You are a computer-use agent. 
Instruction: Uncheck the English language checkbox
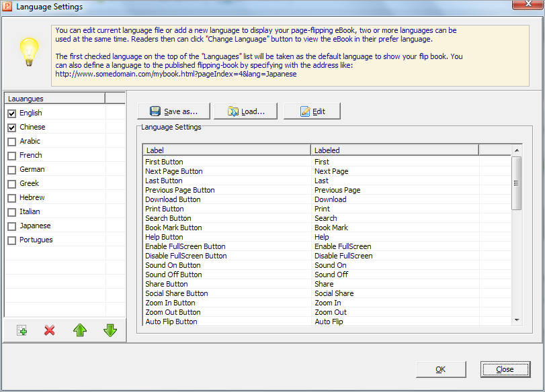coord(11,112)
